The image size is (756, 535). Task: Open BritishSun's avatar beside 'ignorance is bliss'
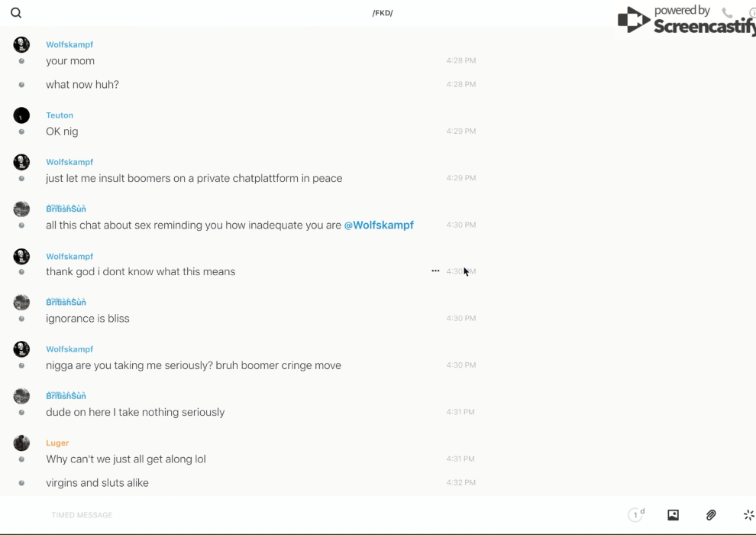pyautogui.click(x=21, y=303)
